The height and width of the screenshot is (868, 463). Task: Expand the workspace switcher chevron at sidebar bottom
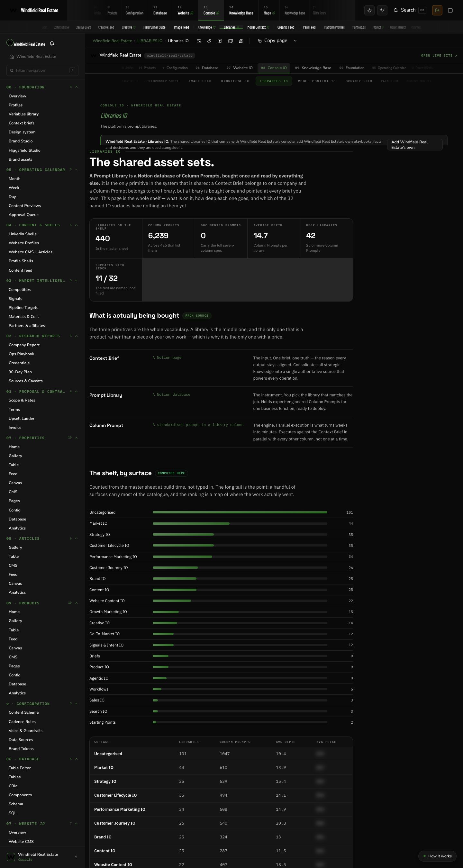pos(76,857)
